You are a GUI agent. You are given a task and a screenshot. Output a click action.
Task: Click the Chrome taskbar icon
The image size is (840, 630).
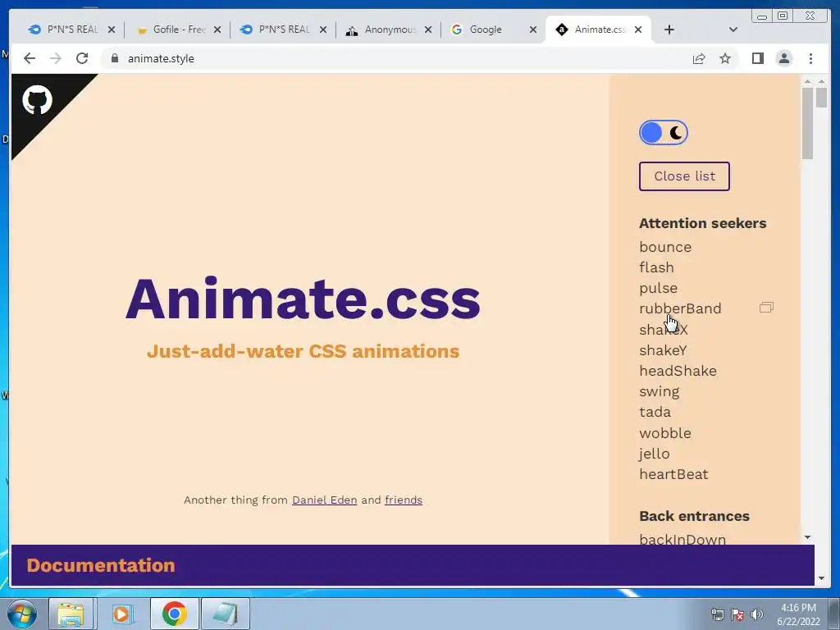tap(174, 614)
